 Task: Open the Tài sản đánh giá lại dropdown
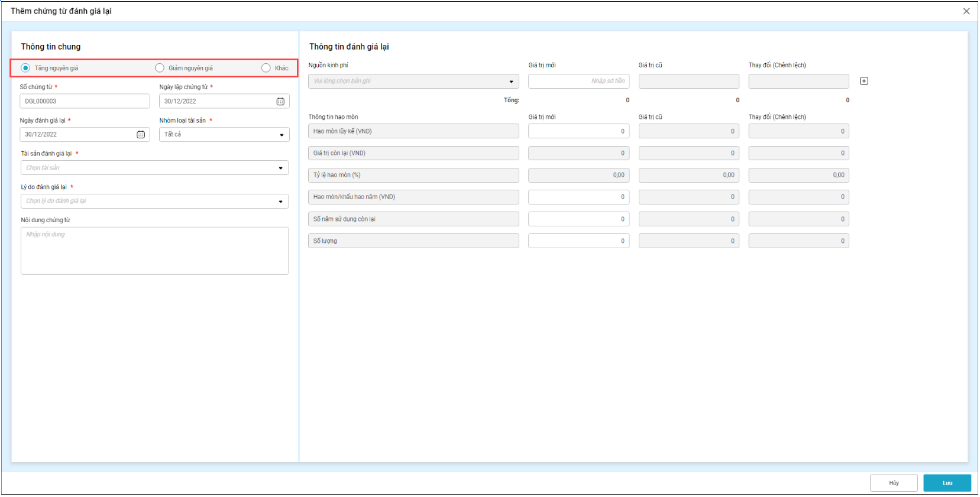(x=154, y=168)
